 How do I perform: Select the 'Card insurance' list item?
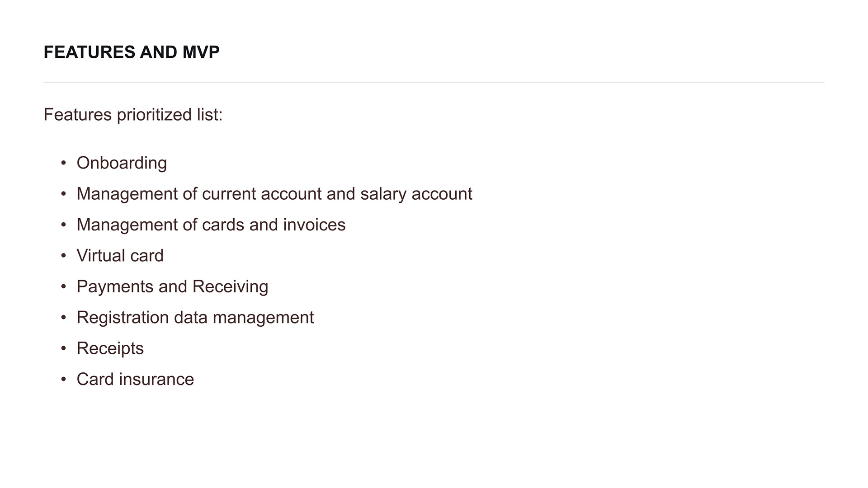coord(135,379)
